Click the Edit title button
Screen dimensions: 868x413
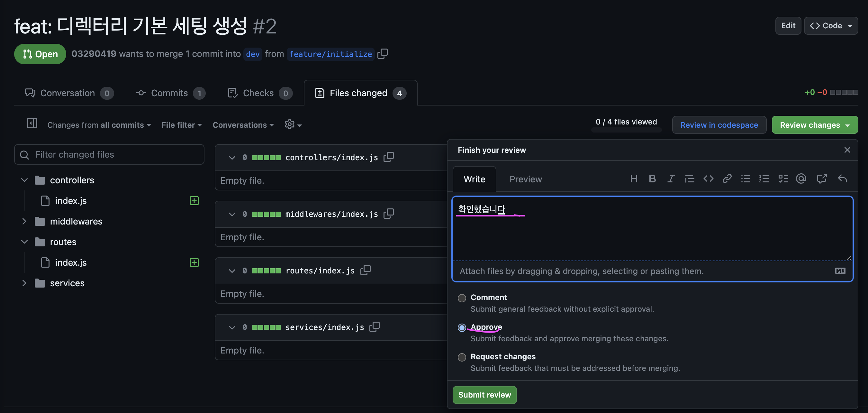pos(788,26)
